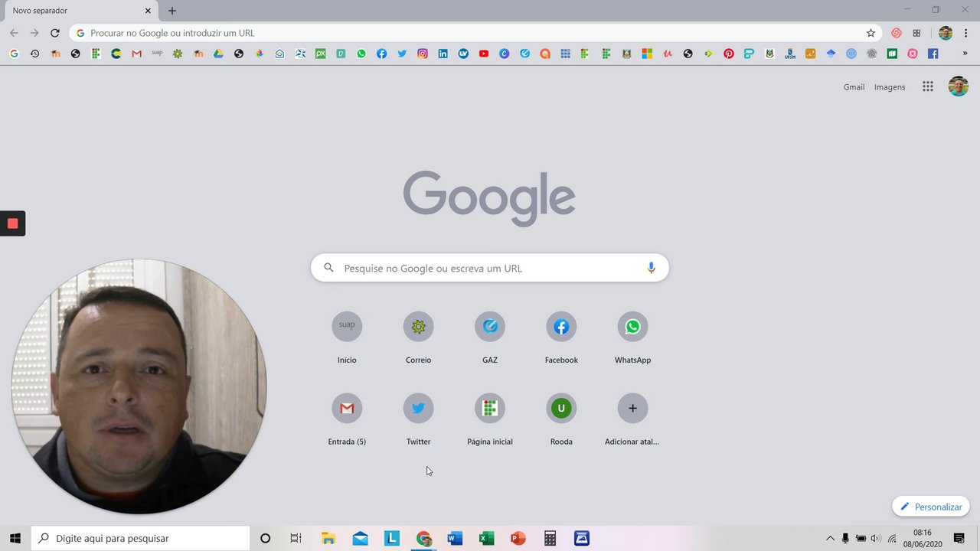980x551 pixels.
Task: Open the Google apps grid
Action: click(928, 86)
